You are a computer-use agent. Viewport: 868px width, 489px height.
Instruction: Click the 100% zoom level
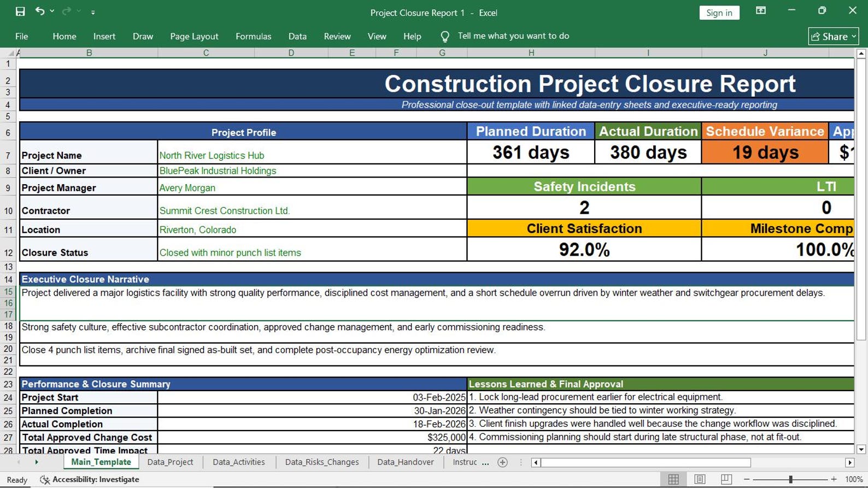coord(853,479)
